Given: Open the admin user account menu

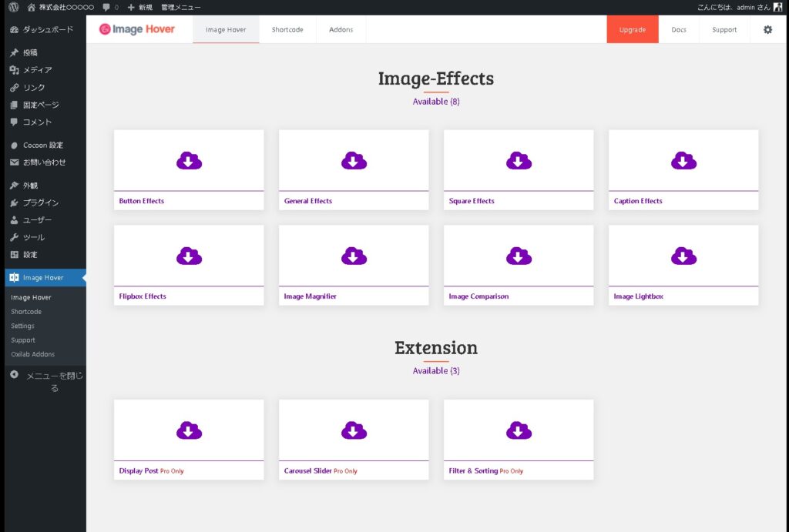Looking at the screenshot, I should point(738,7).
